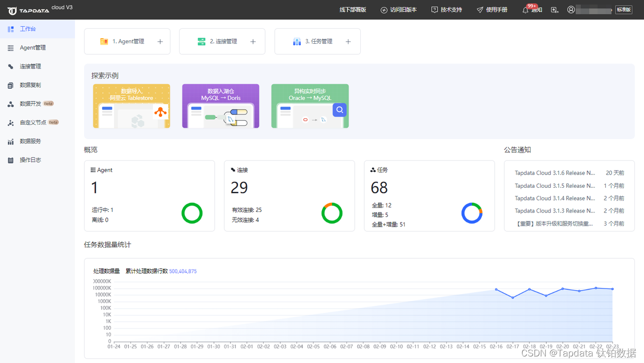Open 数据入湖仓 MySQL → Doris example
644x363 pixels.
(221, 106)
